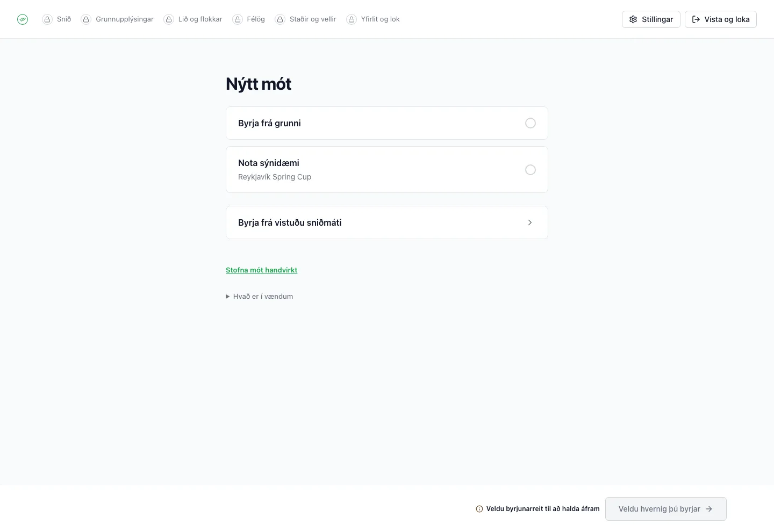Select the Byrja frá grunni radio button

pyautogui.click(x=531, y=123)
